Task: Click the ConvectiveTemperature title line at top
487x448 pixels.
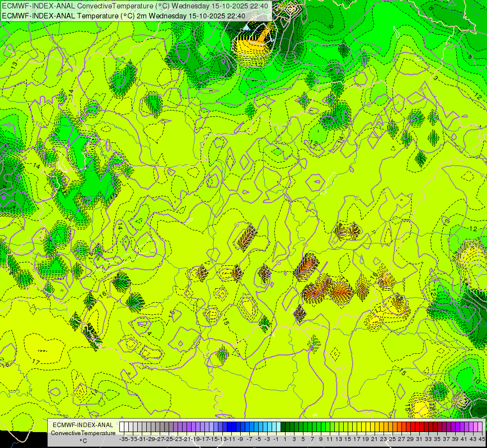Action: (135, 6)
